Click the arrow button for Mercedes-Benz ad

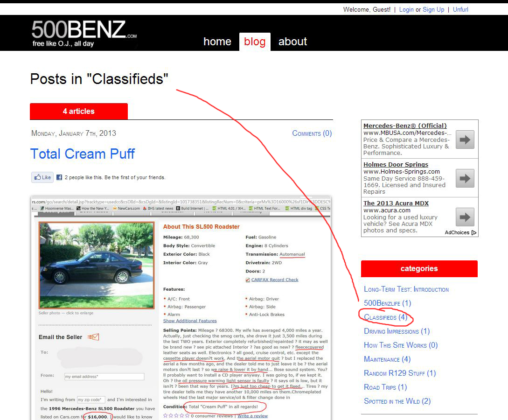click(x=465, y=140)
